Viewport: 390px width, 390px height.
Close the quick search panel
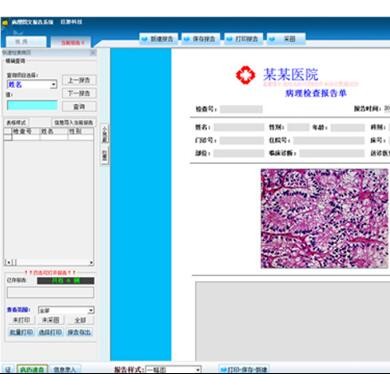pyautogui.click(x=93, y=53)
